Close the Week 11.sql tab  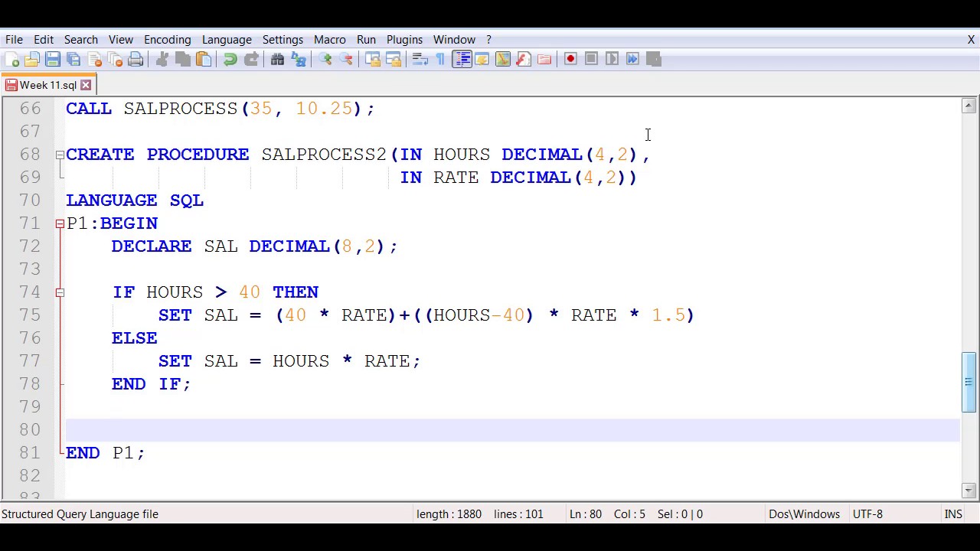click(x=86, y=85)
